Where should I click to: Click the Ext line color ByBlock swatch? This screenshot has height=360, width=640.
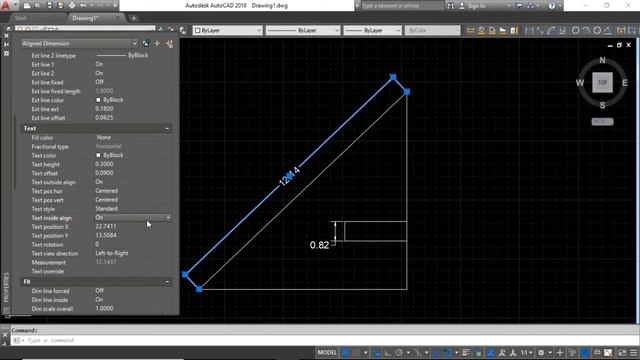point(98,100)
